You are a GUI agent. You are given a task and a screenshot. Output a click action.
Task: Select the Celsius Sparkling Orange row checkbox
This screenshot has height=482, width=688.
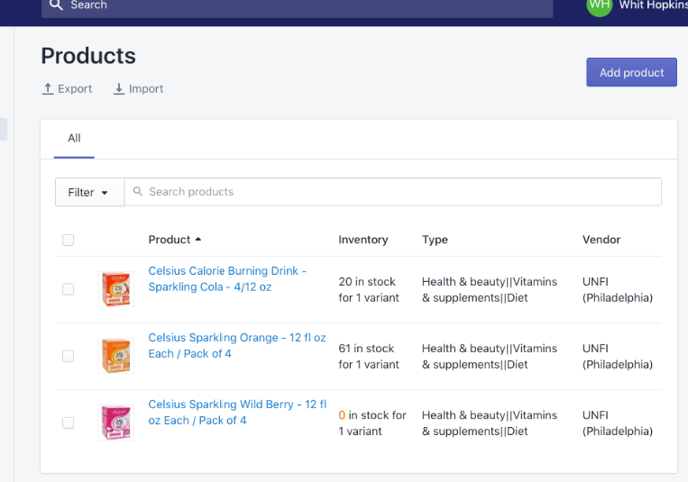[68, 356]
